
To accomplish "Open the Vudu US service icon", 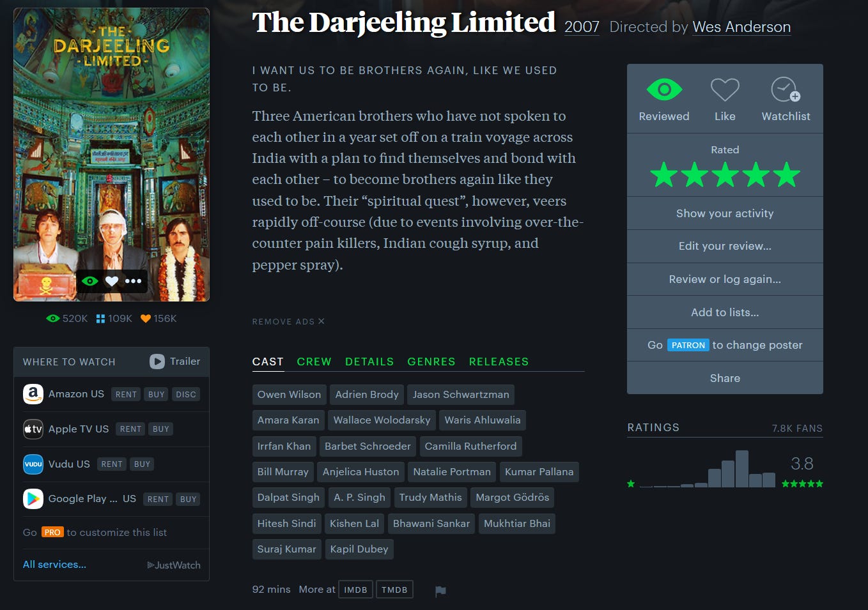I will click(33, 464).
